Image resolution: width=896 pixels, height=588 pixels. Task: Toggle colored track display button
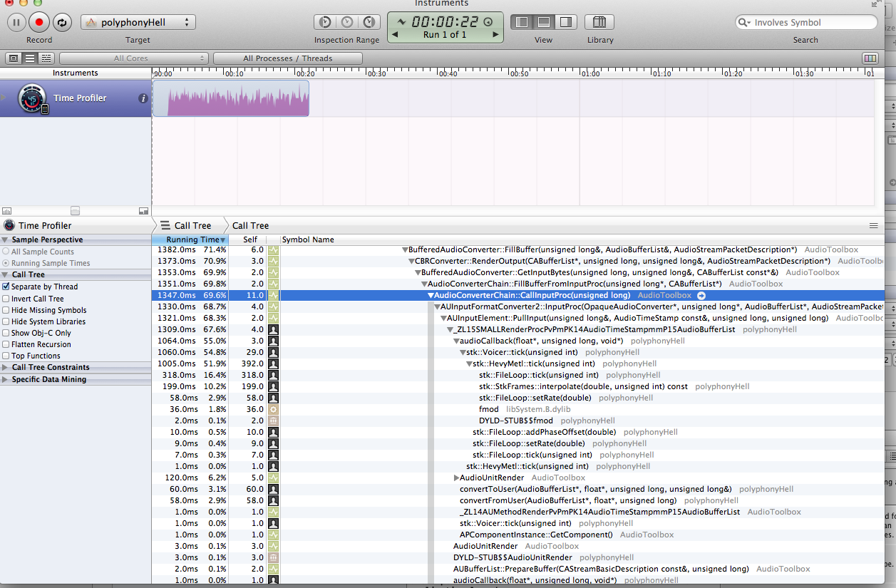870,58
